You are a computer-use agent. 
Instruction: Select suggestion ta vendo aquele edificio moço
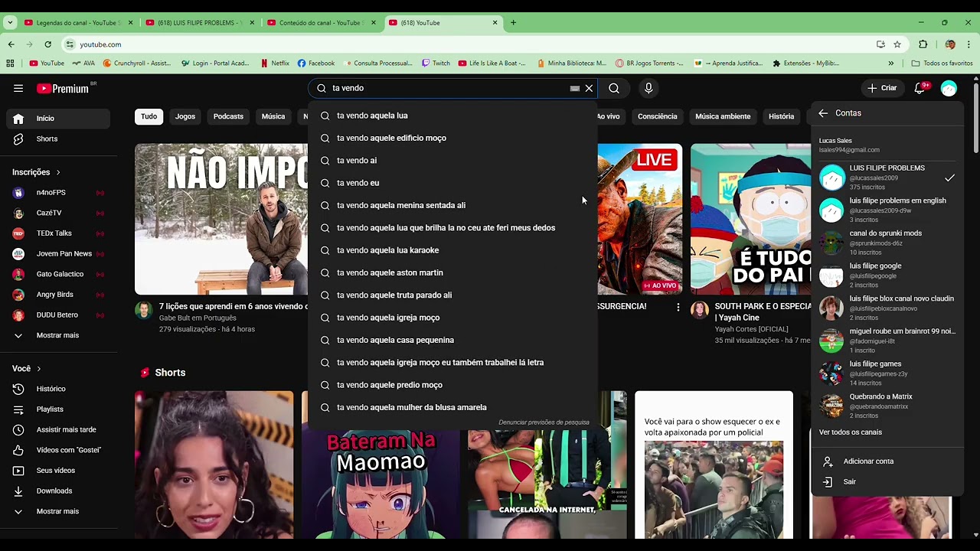(x=452, y=138)
